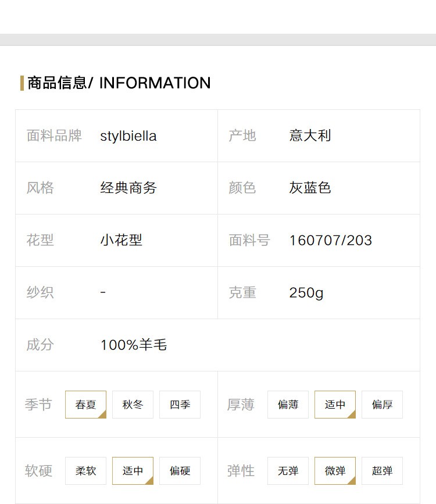Viewport: 436px width, 504px height.
Task: Click the stylbiella fabric brand value
Action: pyautogui.click(x=128, y=136)
